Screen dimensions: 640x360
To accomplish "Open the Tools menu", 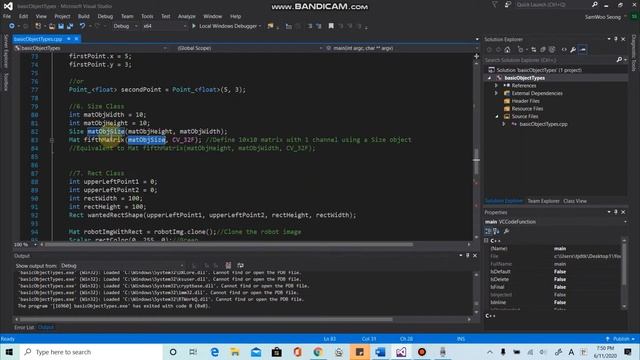I will click(147, 16).
